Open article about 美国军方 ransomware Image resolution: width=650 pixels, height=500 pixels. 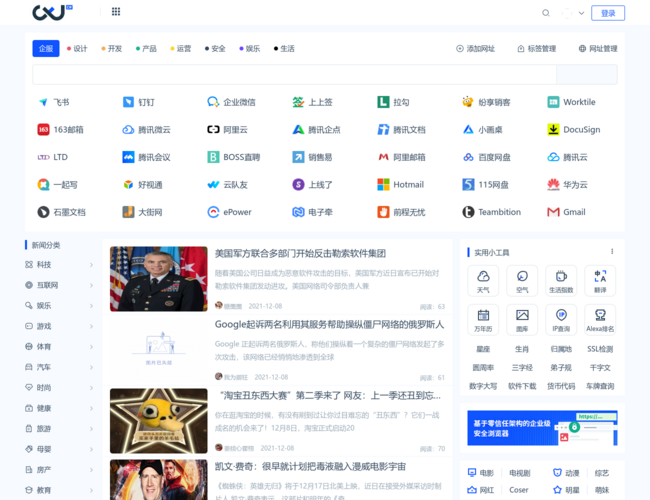[x=300, y=253]
